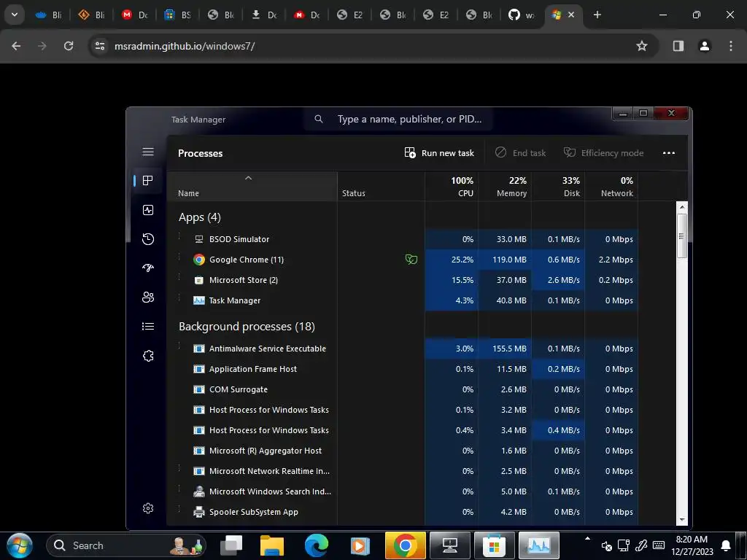Viewport: 747px width, 560px height.
Task: Open the Chrome three-dot menu
Action: point(731,46)
